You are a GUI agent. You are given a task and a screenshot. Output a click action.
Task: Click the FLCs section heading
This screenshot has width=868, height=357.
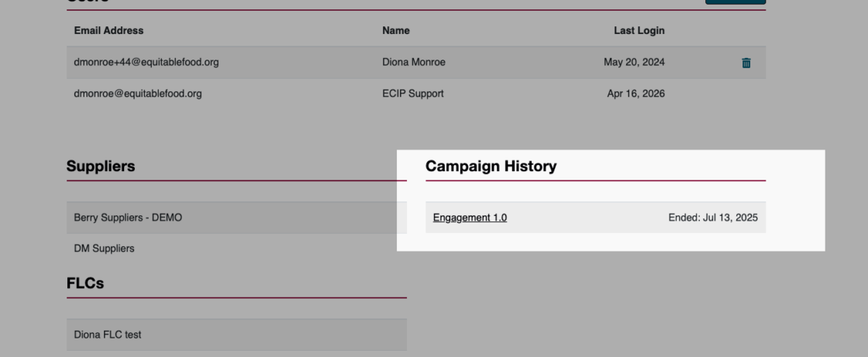click(85, 283)
